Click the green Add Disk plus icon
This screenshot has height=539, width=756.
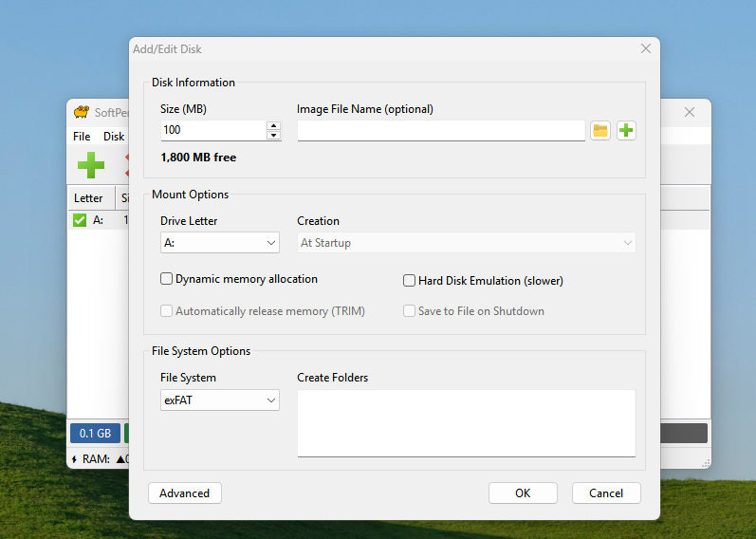(91, 165)
